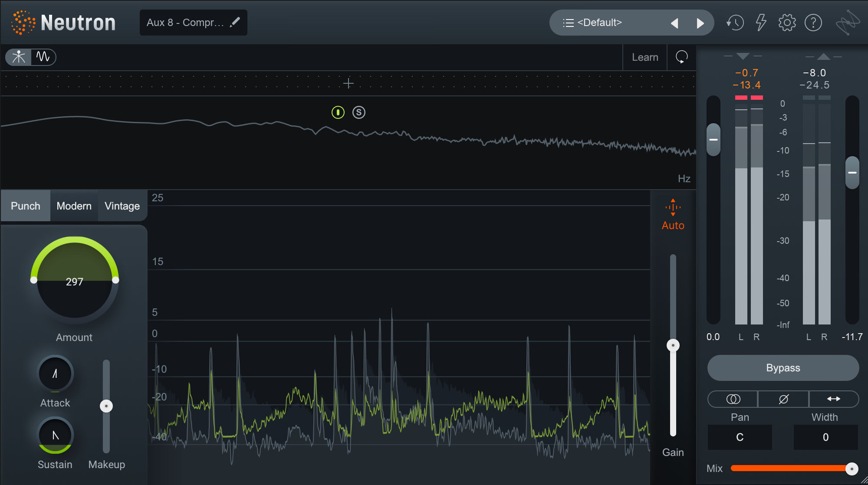Adjust the Makeup slider handle

click(x=106, y=406)
